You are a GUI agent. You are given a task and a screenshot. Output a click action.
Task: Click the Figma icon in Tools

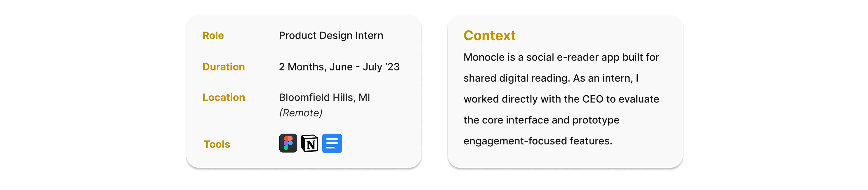[288, 143]
